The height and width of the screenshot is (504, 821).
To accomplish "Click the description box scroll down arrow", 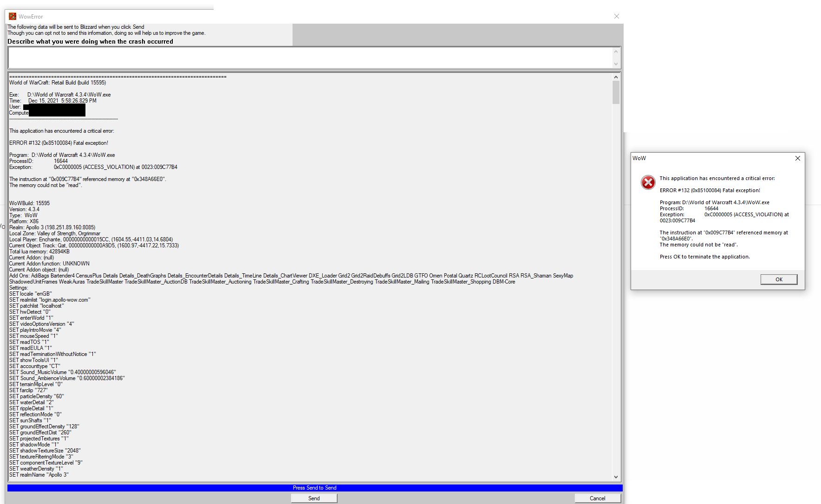I will tap(616, 64).
